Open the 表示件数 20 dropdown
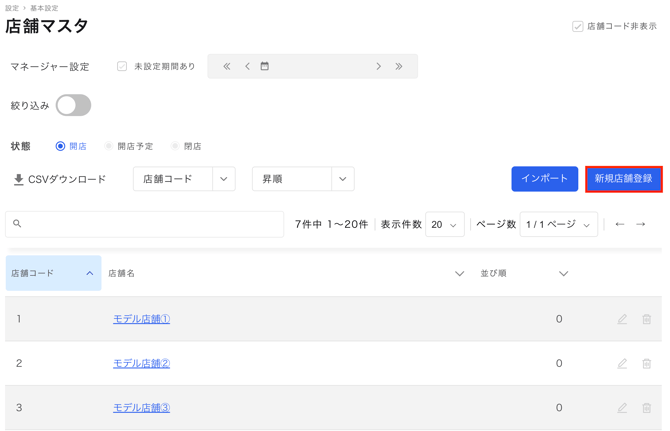The width and height of the screenshot is (670, 431). 445,224
